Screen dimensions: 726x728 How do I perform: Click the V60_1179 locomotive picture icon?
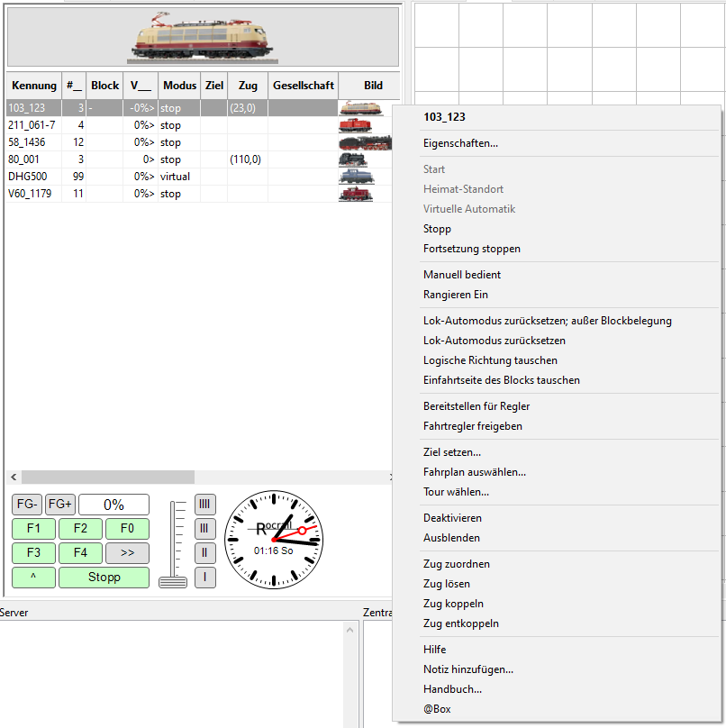(x=355, y=194)
